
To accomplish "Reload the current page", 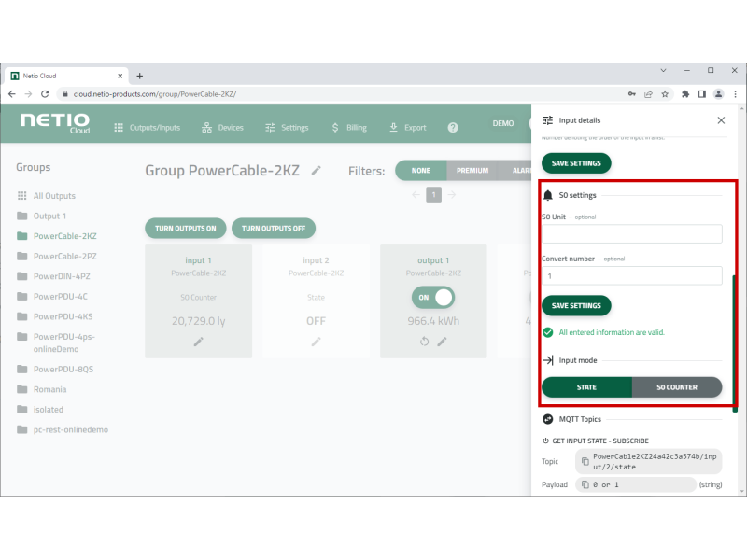I will (x=45, y=94).
